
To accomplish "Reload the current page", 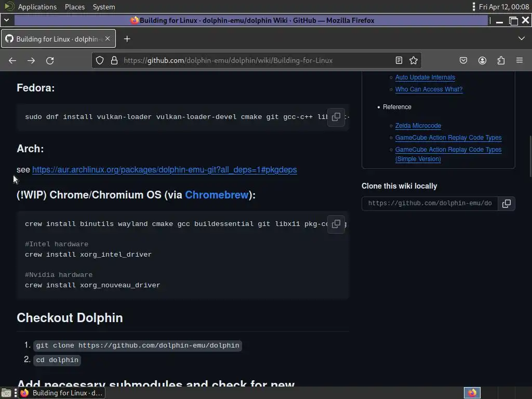I will 50,60.
